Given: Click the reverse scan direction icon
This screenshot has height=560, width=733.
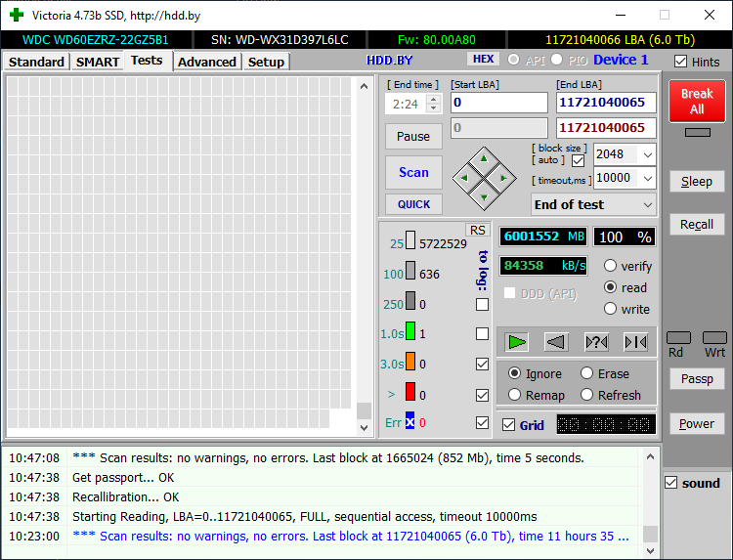Looking at the screenshot, I should coord(556,341).
